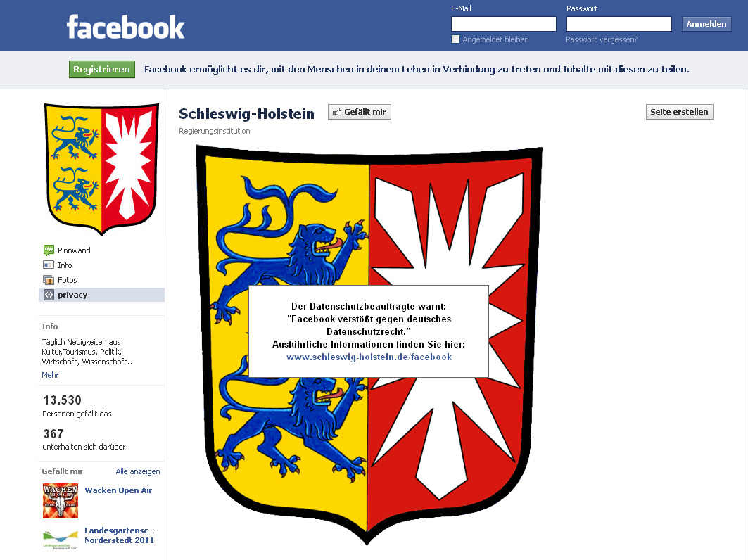The image size is (748, 560).
Task: Click the Info card icon in sidebar
Action: coord(49,265)
